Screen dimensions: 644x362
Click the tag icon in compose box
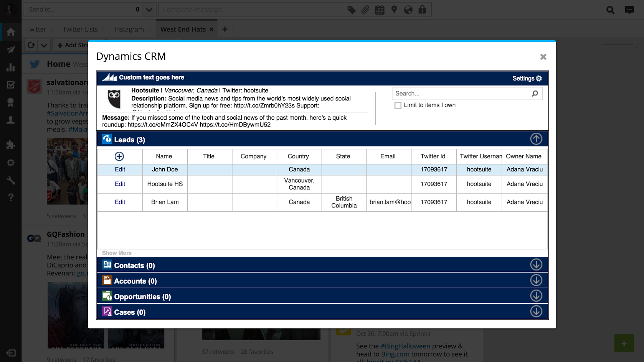(351, 10)
